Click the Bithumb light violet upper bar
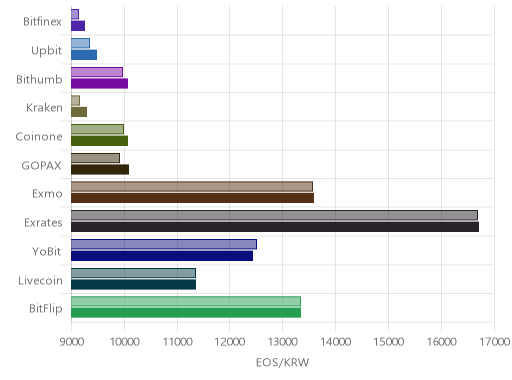The height and width of the screenshot is (380, 512). pyautogui.click(x=97, y=72)
